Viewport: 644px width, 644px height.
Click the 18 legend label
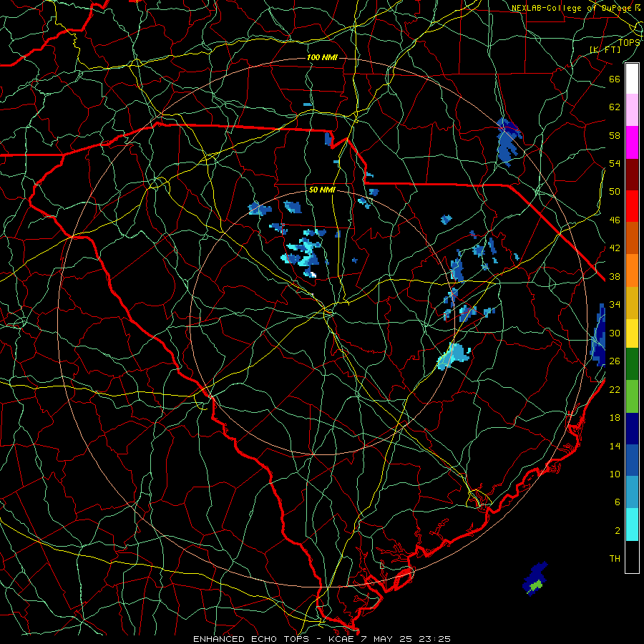pyautogui.click(x=615, y=418)
